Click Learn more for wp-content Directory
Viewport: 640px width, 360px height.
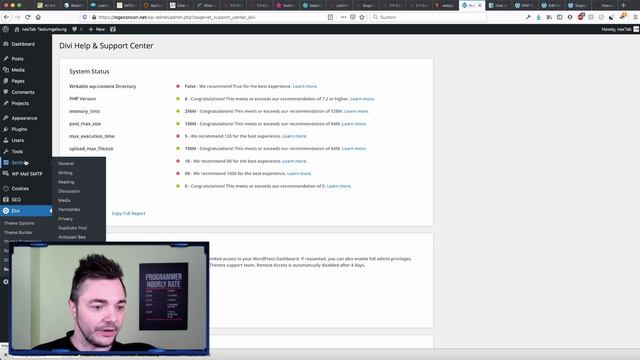point(305,87)
